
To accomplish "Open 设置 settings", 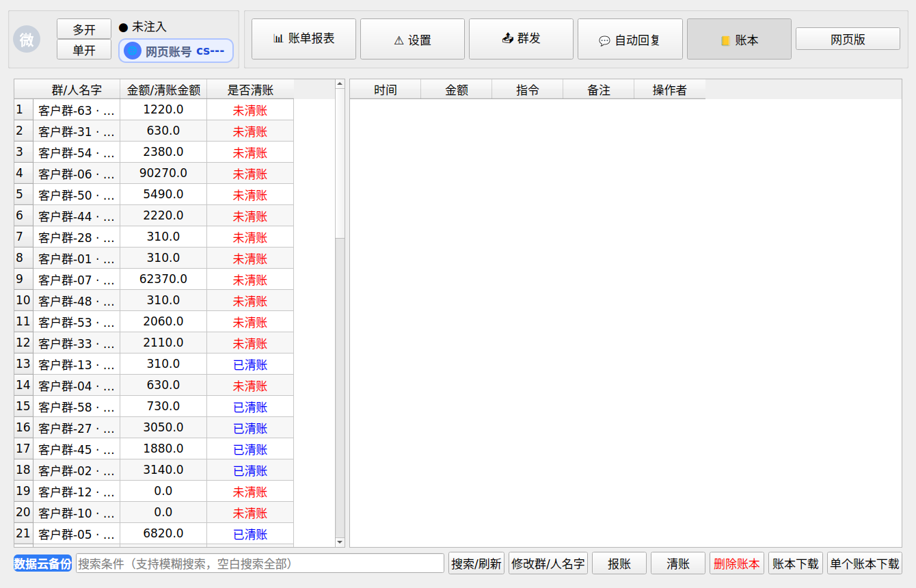I will (x=412, y=39).
